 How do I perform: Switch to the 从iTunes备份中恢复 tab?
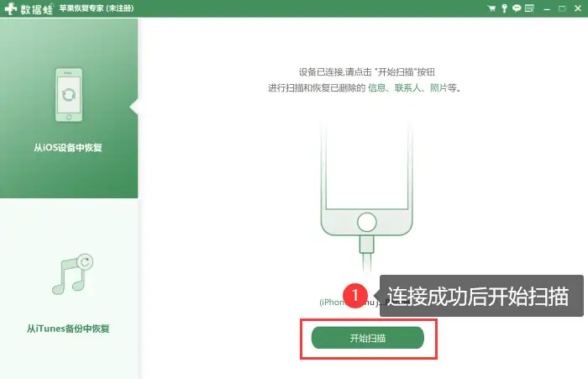click(69, 289)
